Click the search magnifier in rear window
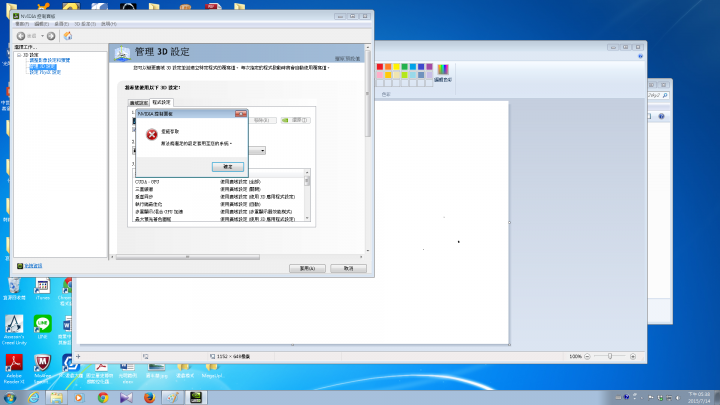The height and width of the screenshot is (405, 720). (665, 96)
